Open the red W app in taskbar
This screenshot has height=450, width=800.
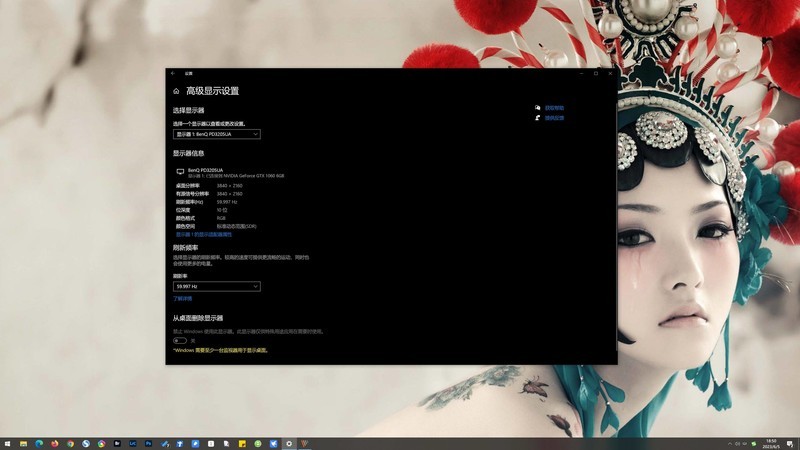click(x=304, y=444)
